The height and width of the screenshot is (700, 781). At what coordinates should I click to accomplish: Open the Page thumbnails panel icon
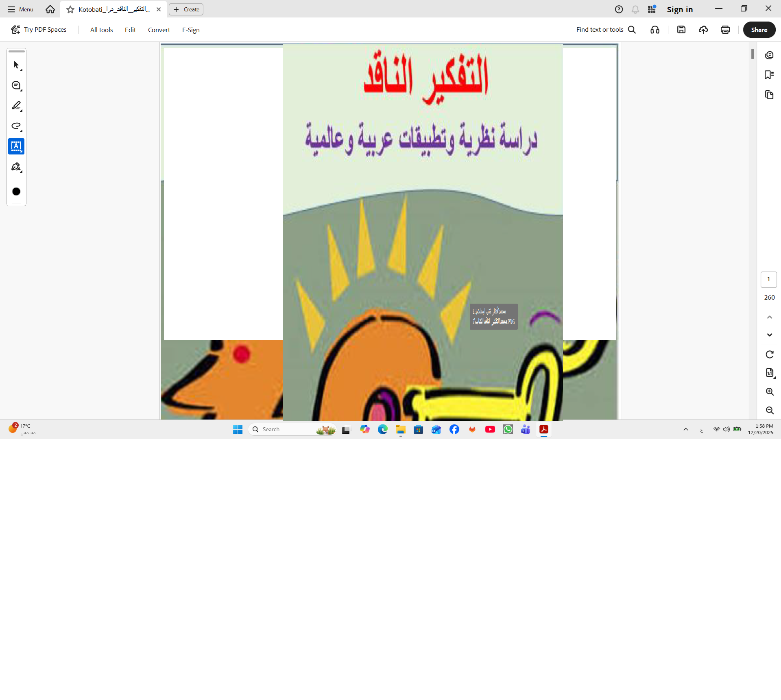coord(769,95)
